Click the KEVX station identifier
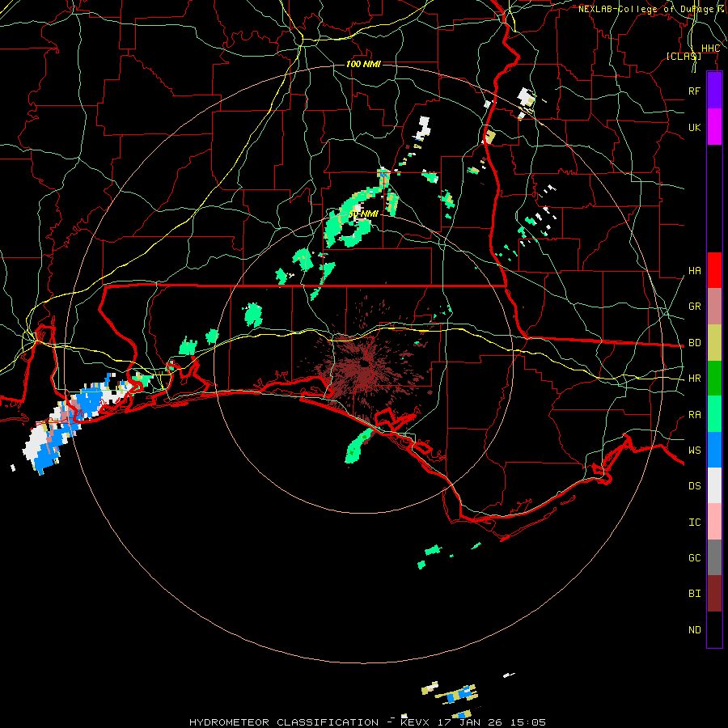 (x=417, y=722)
